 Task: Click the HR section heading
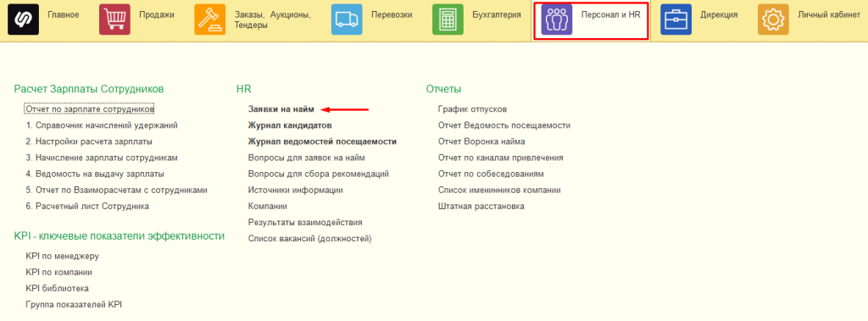[243, 89]
